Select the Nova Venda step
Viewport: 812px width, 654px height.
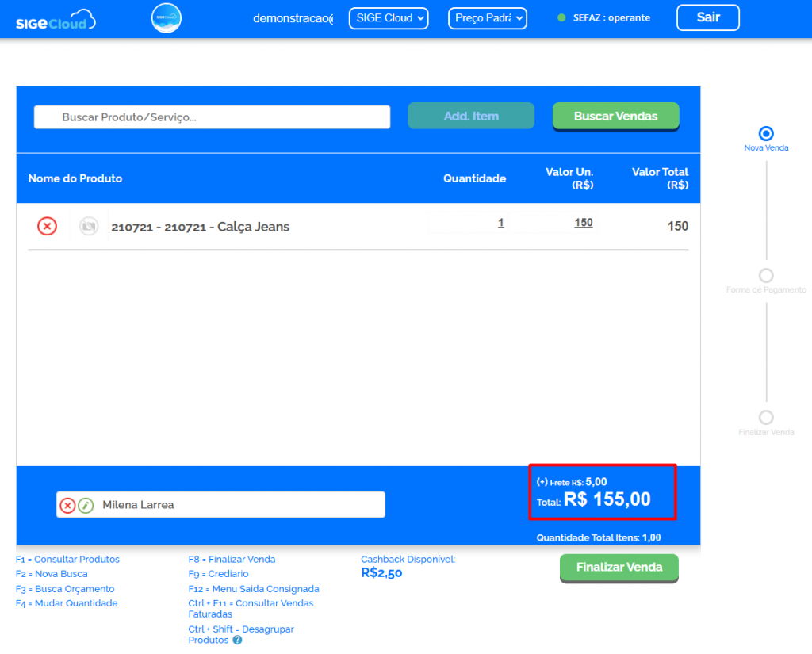(x=766, y=134)
